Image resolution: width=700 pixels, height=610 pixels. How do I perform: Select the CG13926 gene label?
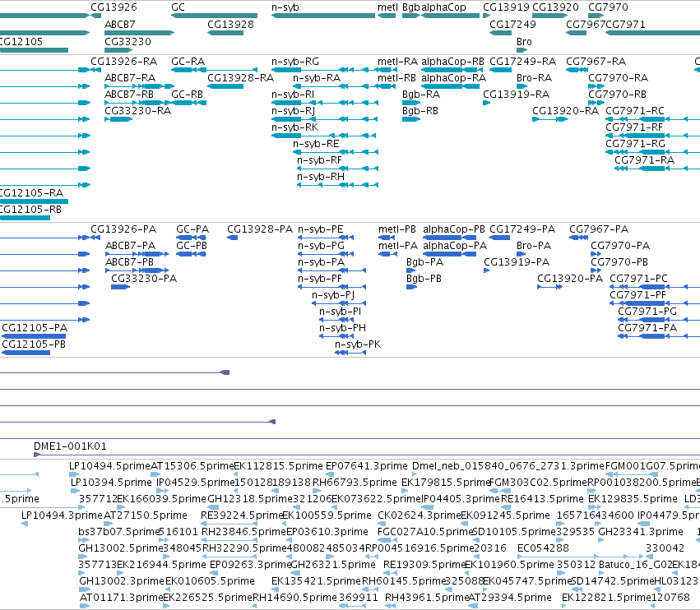pos(114,7)
